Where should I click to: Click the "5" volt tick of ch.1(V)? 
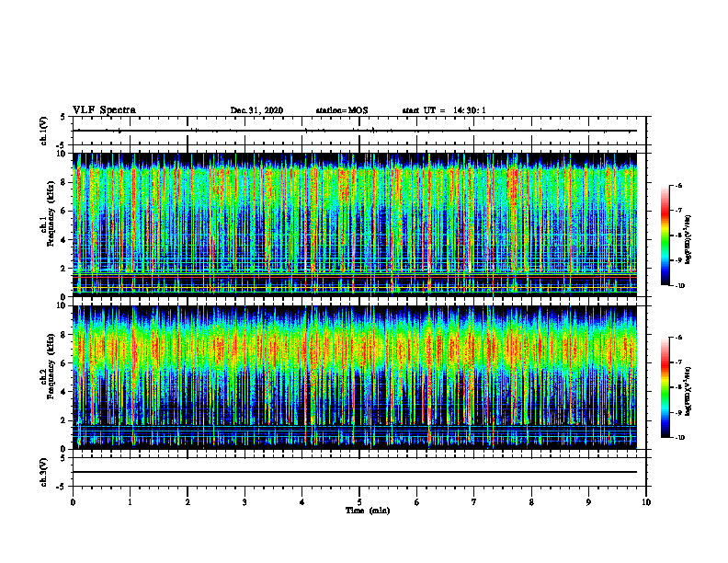pyautogui.click(x=64, y=117)
